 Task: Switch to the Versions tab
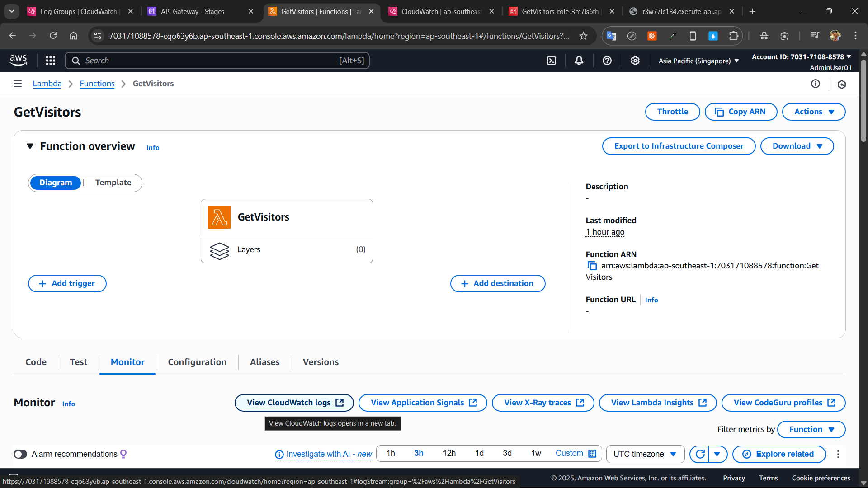(x=321, y=362)
